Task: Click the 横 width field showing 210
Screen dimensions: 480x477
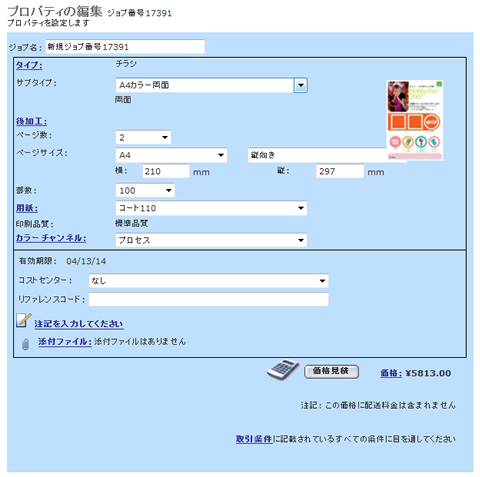Action: tap(166, 171)
